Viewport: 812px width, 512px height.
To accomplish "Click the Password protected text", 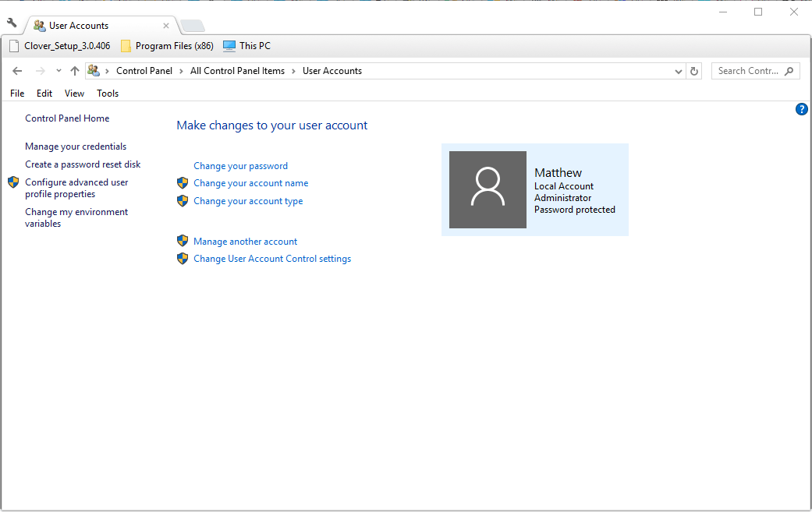I will pyautogui.click(x=575, y=210).
